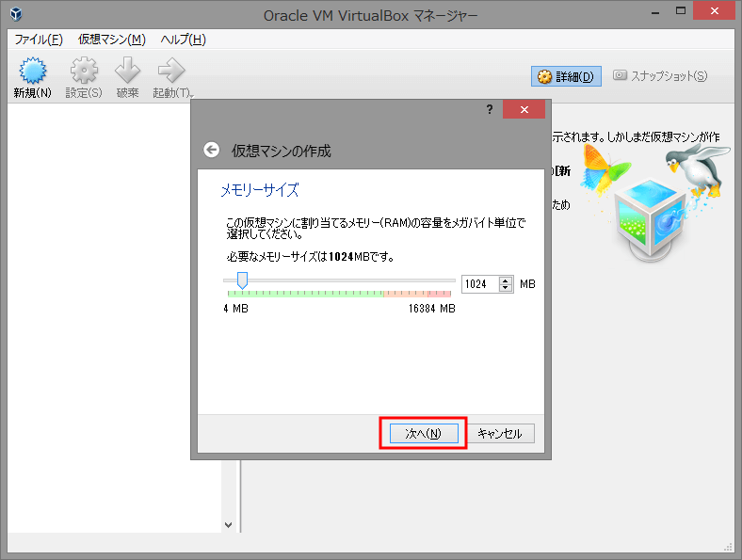Viewport: 742px width, 560px height.
Task: Click the 必要なメモリーサイズは1024MBです text
Action: (x=311, y=256)
